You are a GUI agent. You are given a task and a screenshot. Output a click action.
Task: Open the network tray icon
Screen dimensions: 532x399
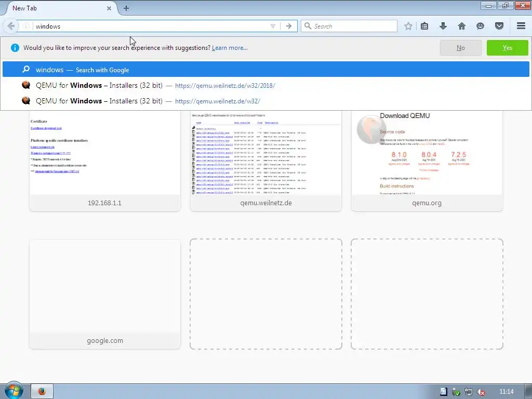(x=468, y=392)
